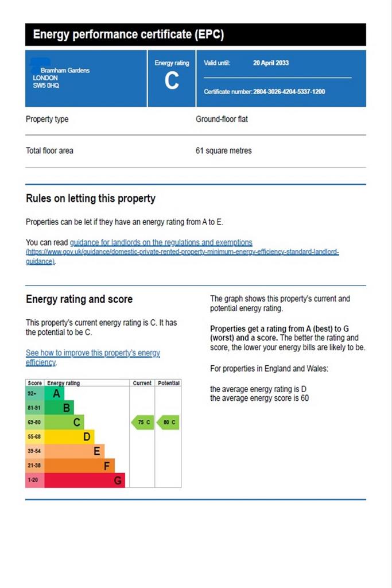The width and height of the screenshot is (392, 588).
Task: Click the Rules on letting this property heading
Action: 91,198
